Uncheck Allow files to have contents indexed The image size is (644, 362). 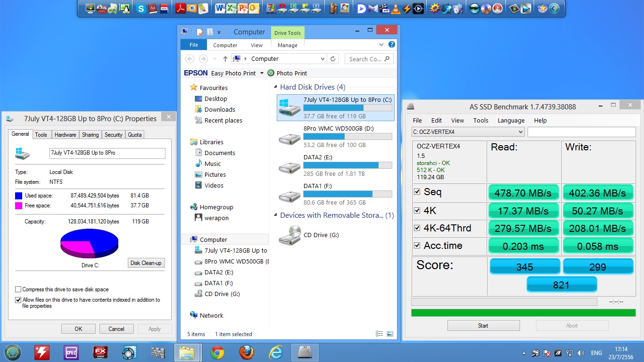click(18, 300)
